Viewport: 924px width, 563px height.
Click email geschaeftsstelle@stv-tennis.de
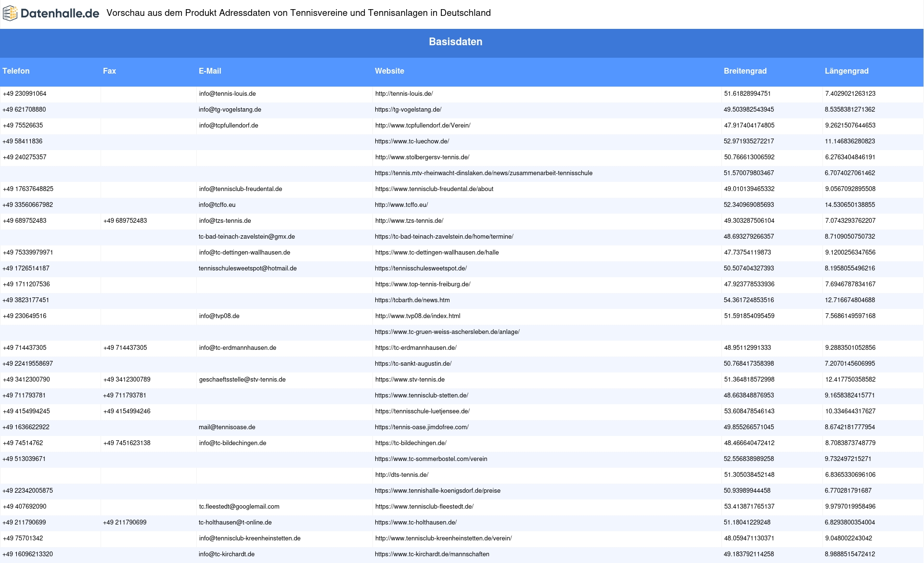(243, 380)
